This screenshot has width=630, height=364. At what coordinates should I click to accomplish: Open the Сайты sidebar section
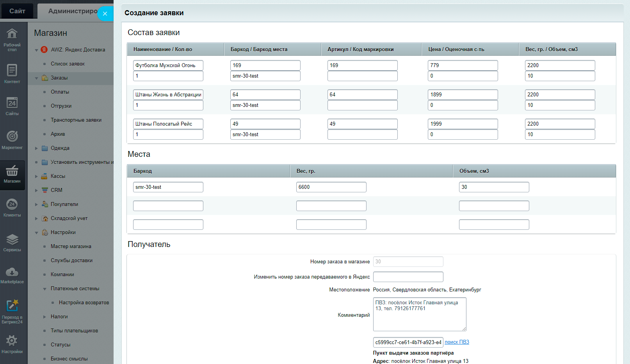coord(12,106)
